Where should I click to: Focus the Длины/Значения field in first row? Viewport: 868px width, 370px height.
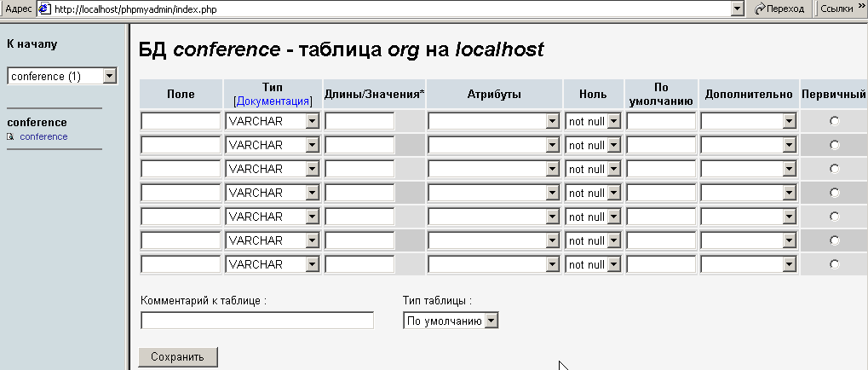359,121
